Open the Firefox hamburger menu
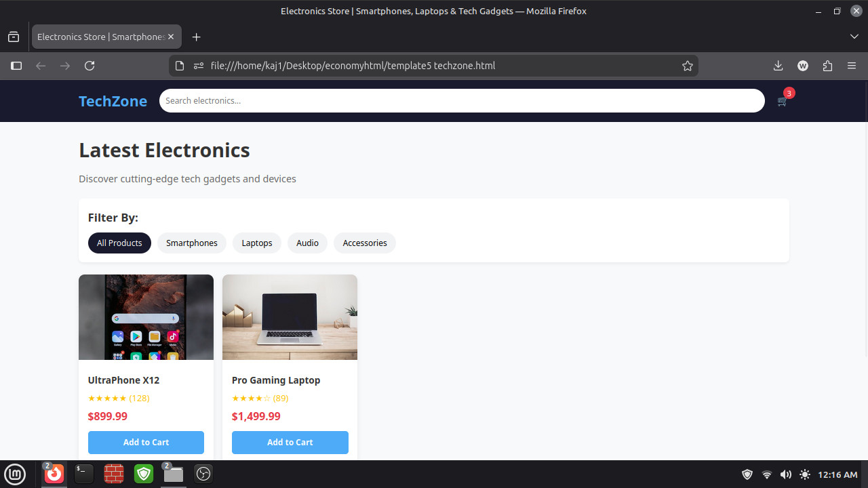Image resolution: width=868 pixels, height=488 pixels. point(851,66)
